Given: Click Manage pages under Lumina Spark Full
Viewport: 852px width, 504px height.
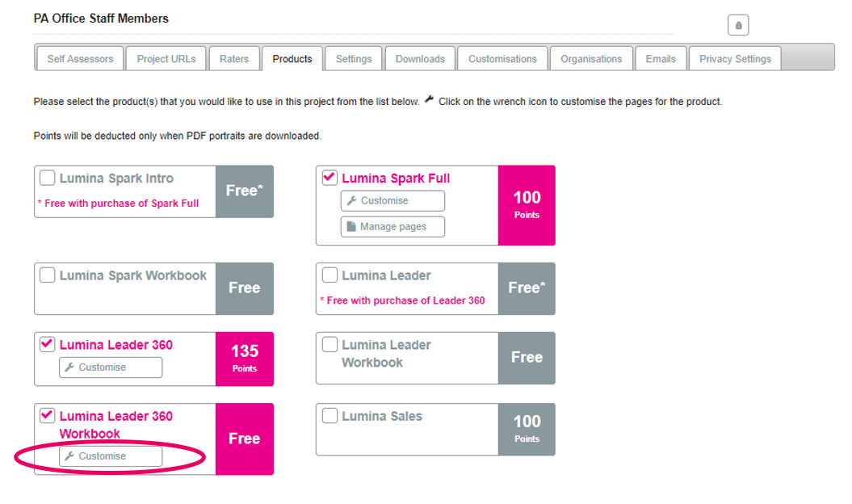Looking at the screenshot, I should click(x=392, y=227).
